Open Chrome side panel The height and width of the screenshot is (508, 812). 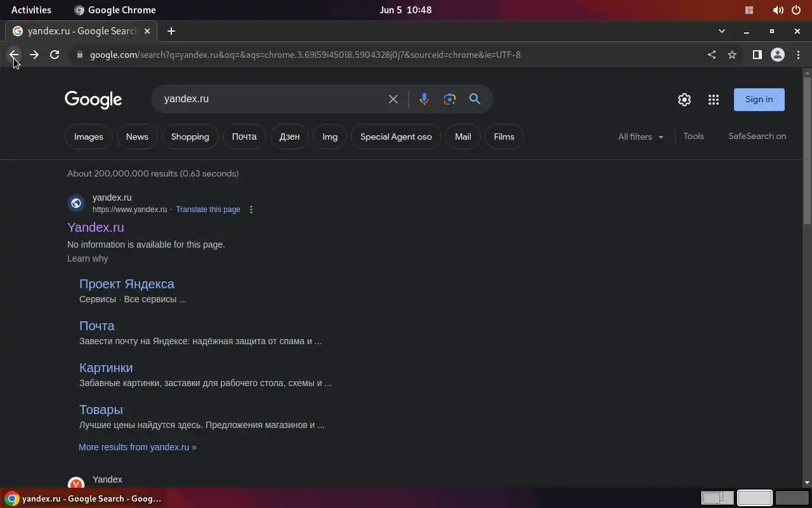coord(757,55)
